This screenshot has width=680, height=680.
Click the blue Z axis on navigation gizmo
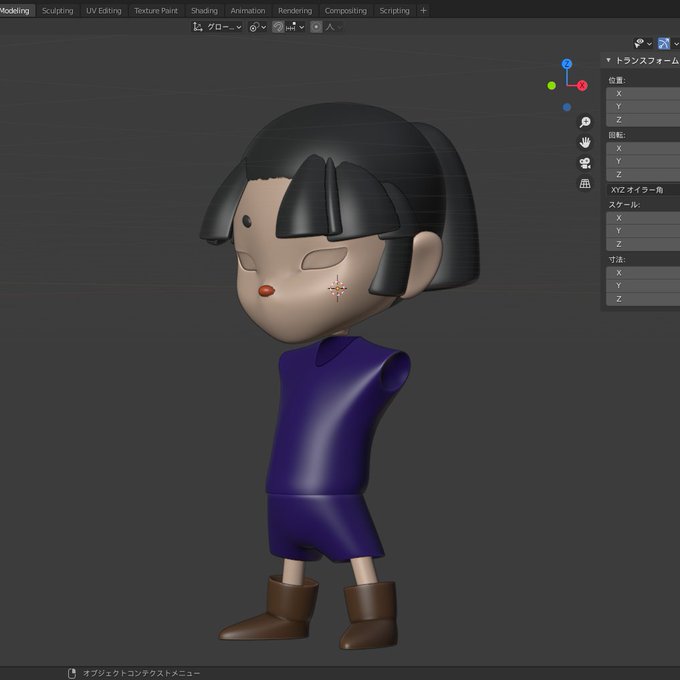click(x=566, y=64)
